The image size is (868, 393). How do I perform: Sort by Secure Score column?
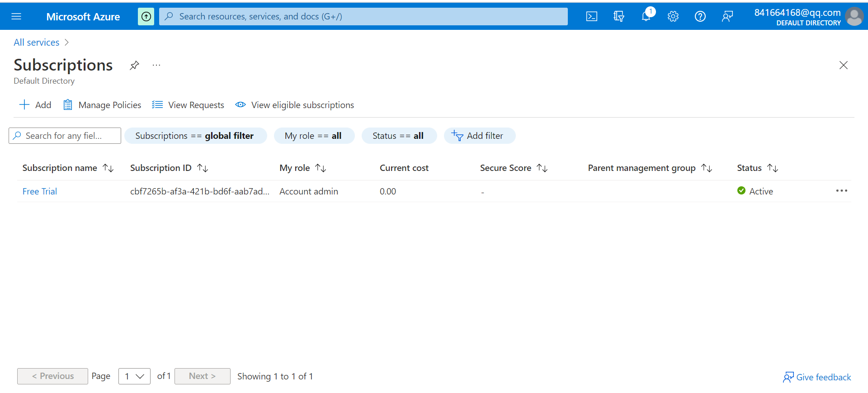[514, 168]
